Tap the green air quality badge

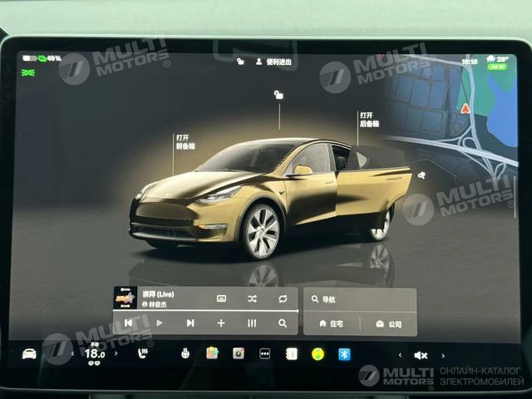tap(497, 66)
